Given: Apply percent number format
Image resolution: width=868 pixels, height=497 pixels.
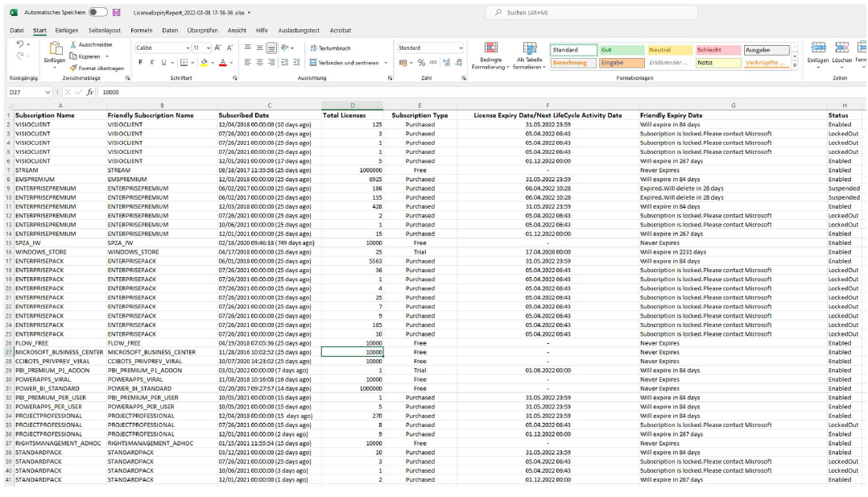Looking at the screenshot, I should (x=422, y=63).
